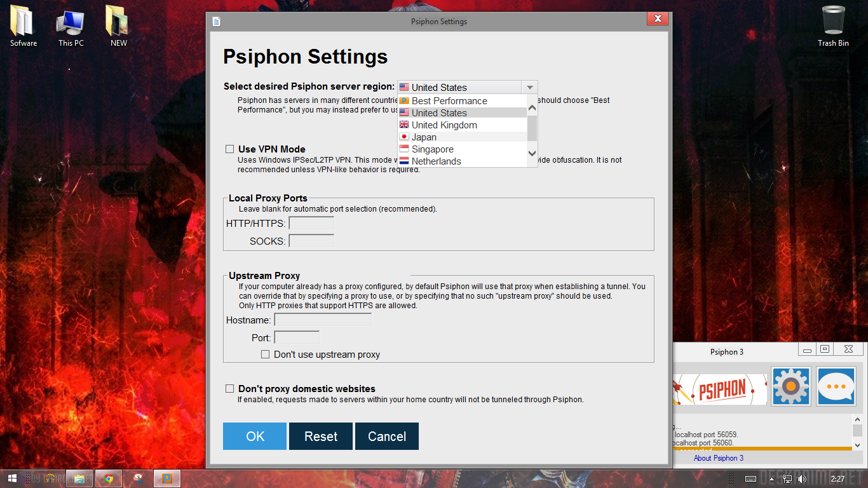Viewport: 868px width, 488px height.
Task: Click the Psiphon rocket banner image
Action: click(x=720, y=389)
